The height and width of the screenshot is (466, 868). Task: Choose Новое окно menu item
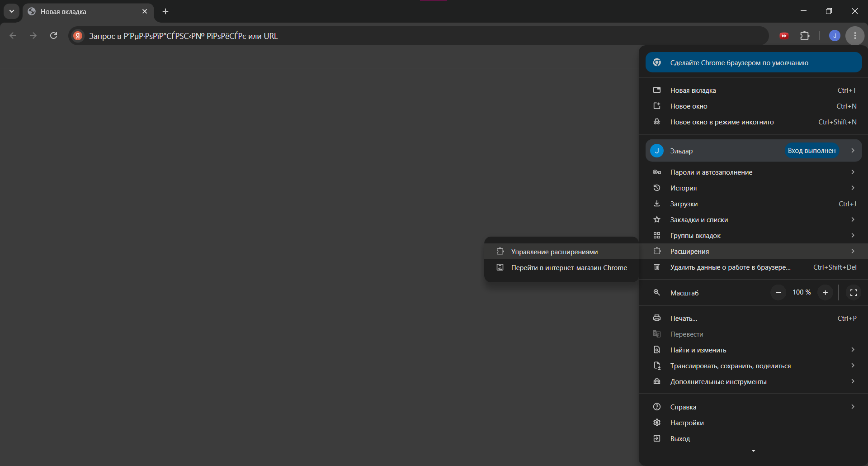(x=754, y=106)
